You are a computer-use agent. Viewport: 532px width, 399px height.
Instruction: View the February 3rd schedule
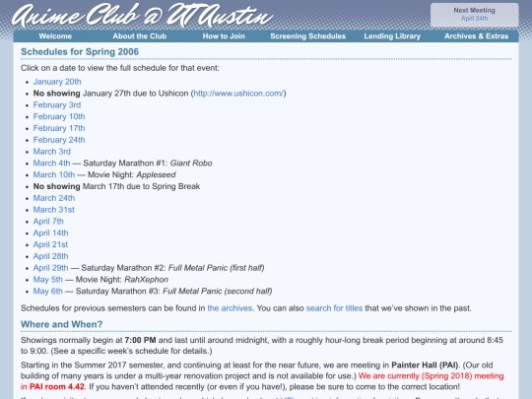57,104
